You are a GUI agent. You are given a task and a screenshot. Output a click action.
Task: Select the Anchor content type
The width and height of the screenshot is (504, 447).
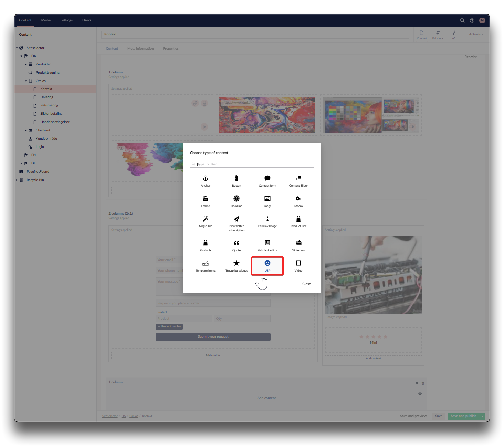point(206,181)
